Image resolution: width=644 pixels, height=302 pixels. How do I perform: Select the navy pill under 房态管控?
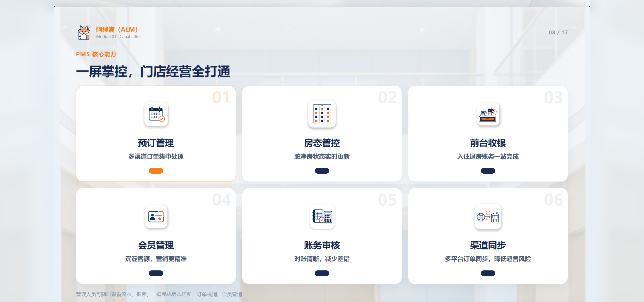click(322, 171)
